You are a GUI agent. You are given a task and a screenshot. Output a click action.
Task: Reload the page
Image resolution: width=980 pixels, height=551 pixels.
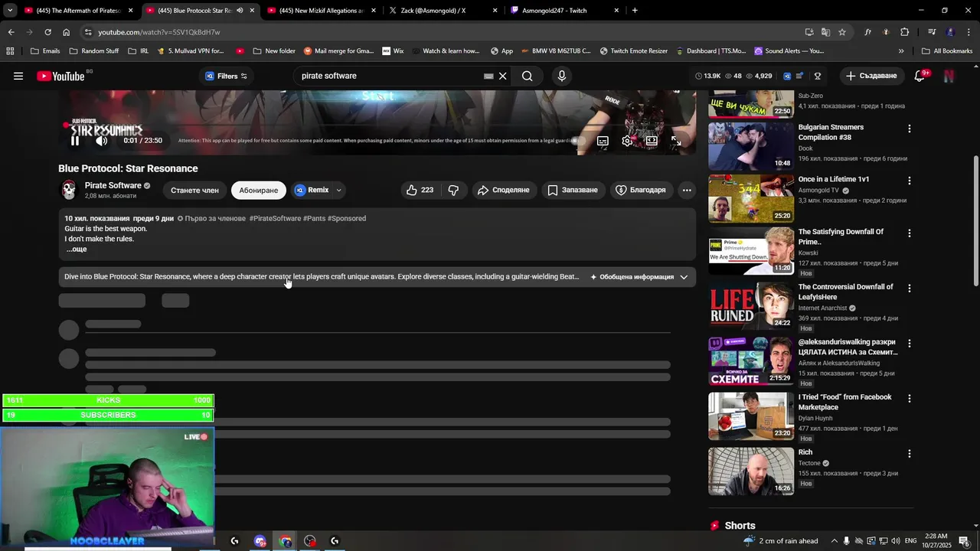[x=47, y=32]
